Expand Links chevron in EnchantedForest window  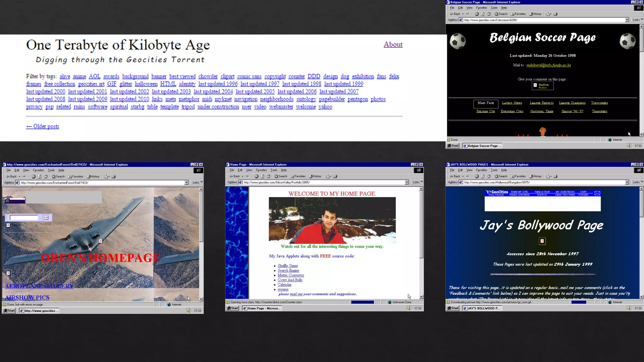pos(202,182)
